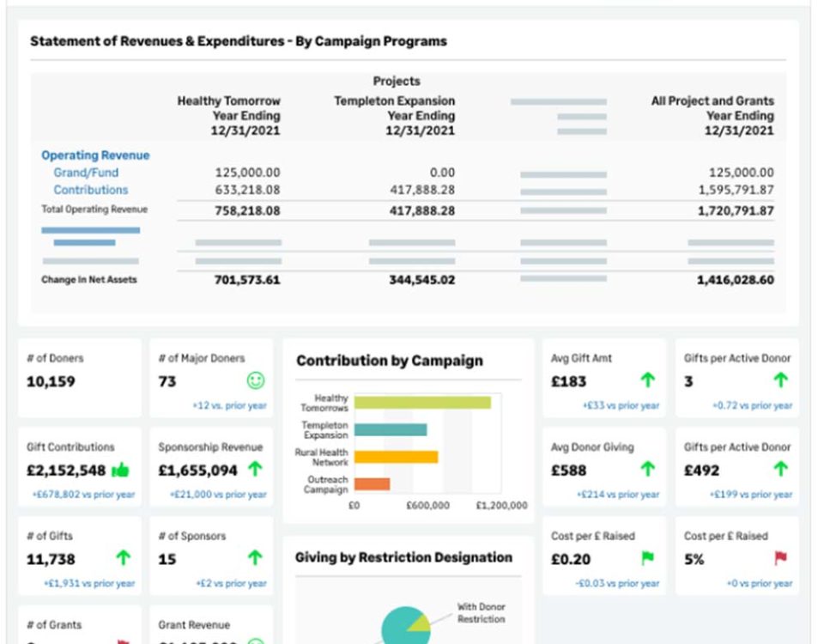Click Sponsorship Revenue value £1,655,094
Image resolution: width=824 pixels, height=644 pixels.
(x=198, y=470)
